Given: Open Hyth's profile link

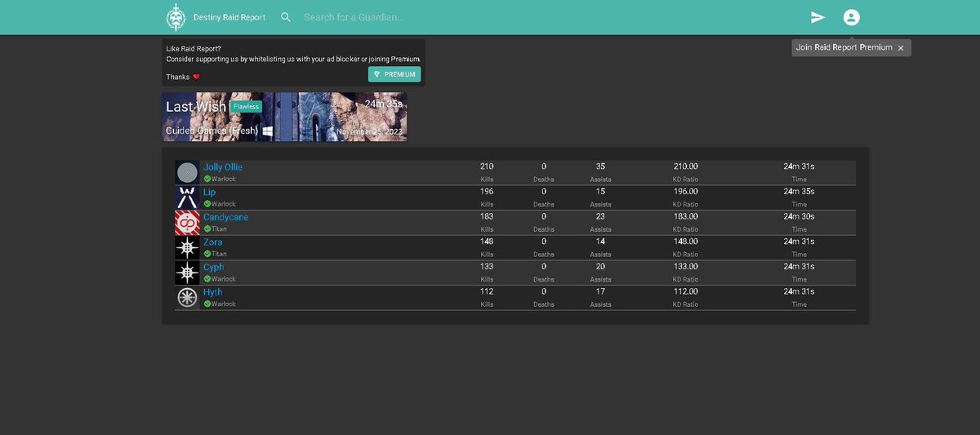Looking at the screenshot, I should tap(212, 292).
